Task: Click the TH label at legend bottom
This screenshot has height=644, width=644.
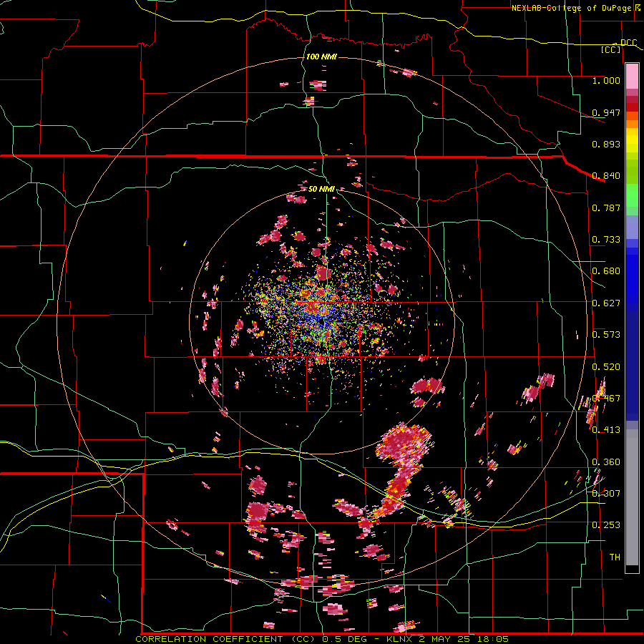Action: click(x=615, y=557)
